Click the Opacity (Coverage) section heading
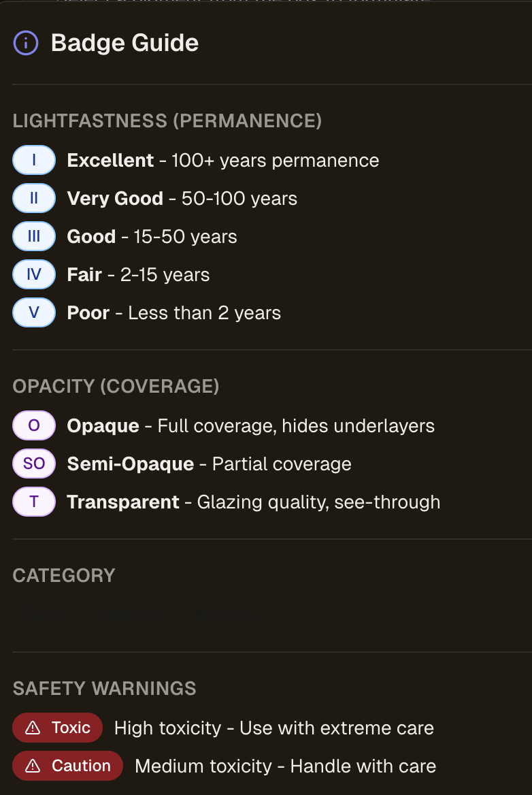532x795 pixels. [x=116, y=387]
